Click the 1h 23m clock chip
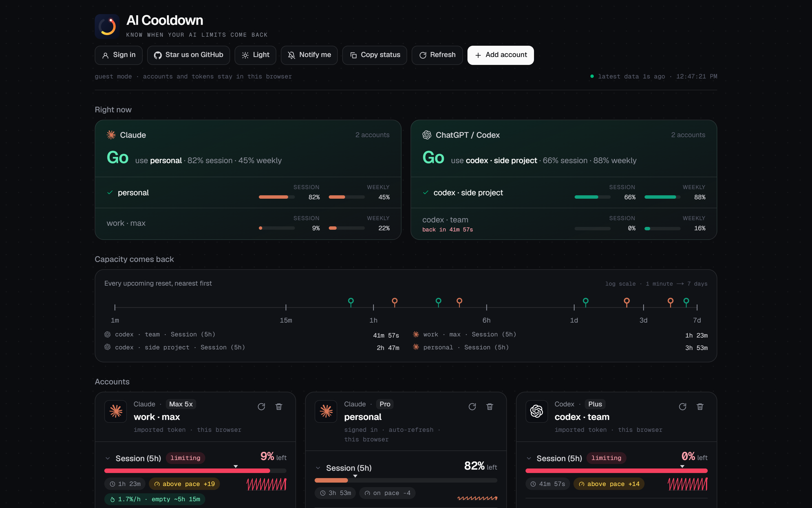 125,484
